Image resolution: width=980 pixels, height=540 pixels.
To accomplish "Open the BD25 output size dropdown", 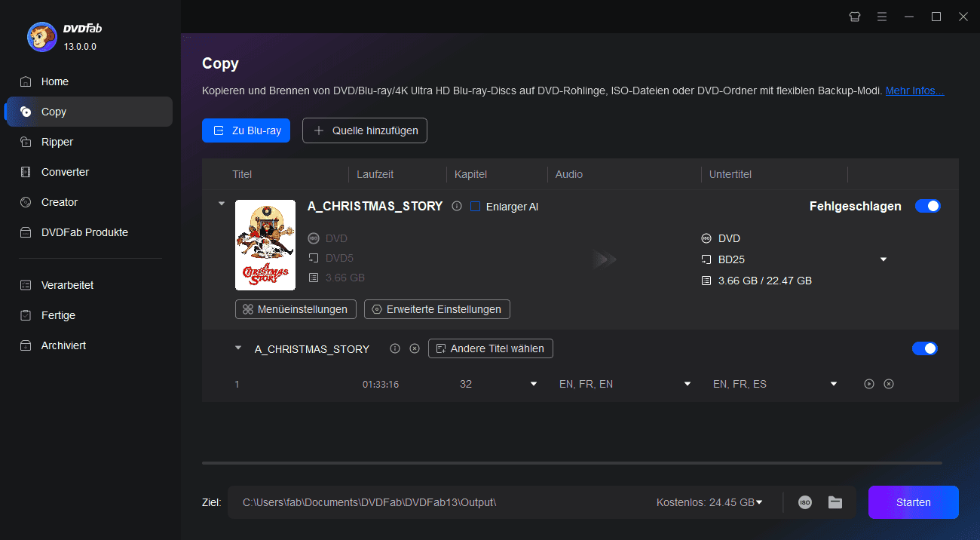I will [884, 259].
